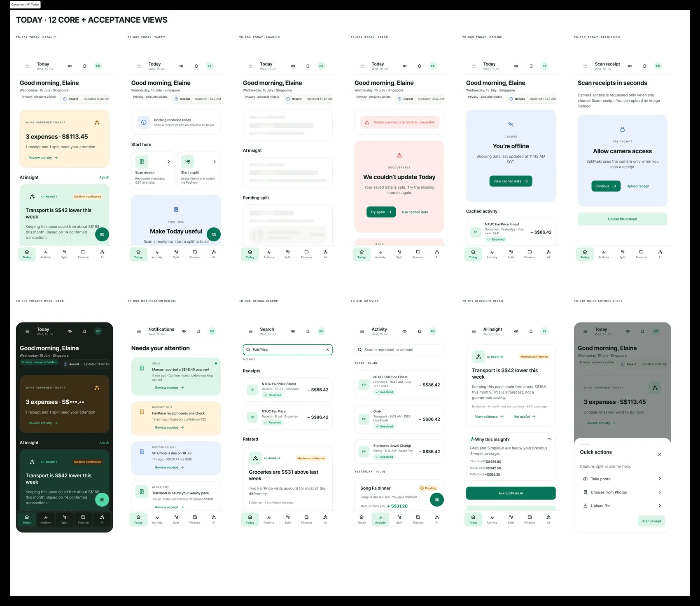
Task: Open EX avatar in TD-003 Loading header
Action: [x=322, y=66]
